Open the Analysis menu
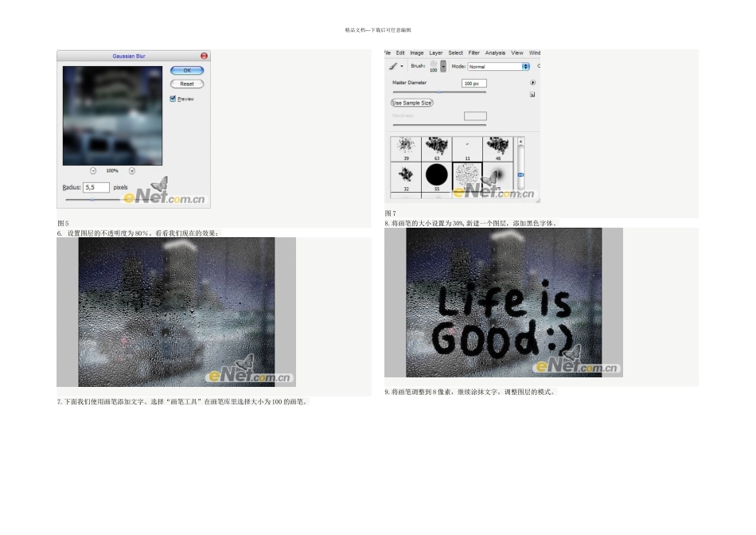 (x=495, y=53)
